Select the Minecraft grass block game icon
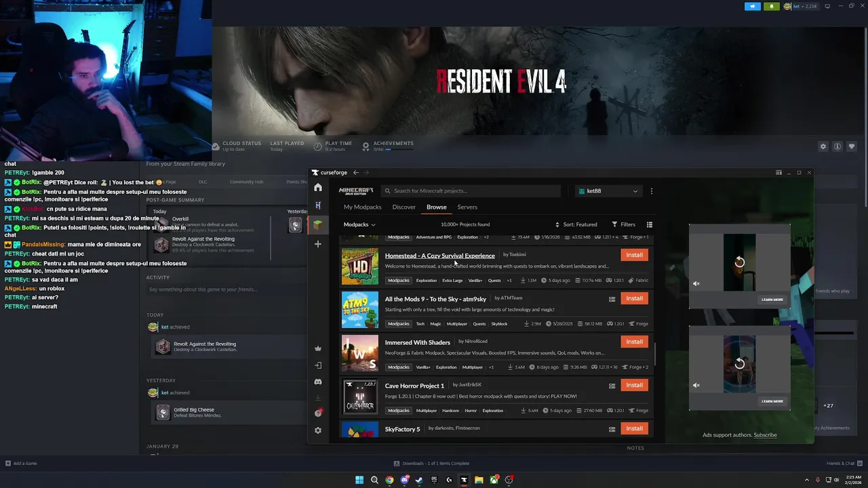 318,224
